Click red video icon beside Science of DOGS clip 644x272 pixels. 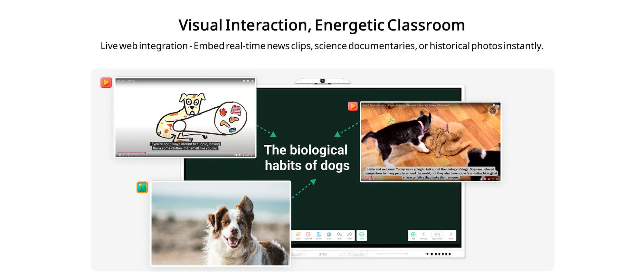[x=106, y=83]
